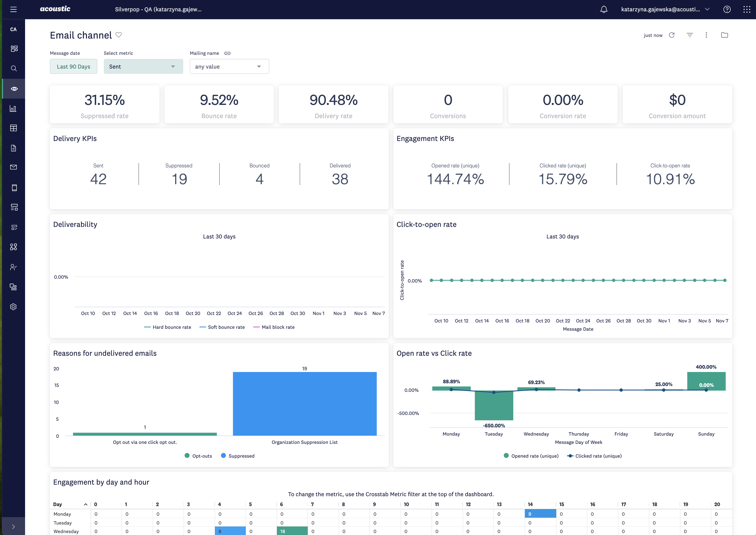756x535 pixels.
Task: Open the apps grid launcher
Action: point(747,9)
